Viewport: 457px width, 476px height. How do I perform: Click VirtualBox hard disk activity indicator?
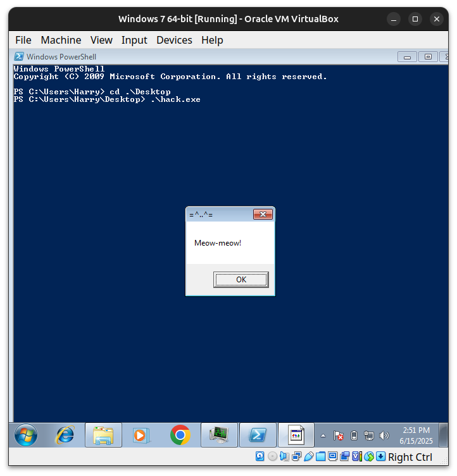[260, 456]
